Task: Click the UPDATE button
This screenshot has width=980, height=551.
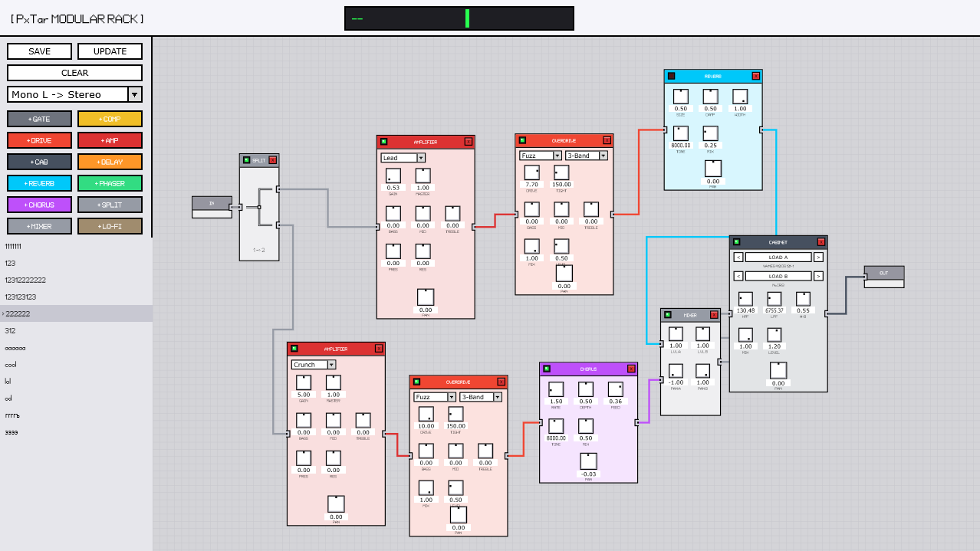Action: (110, 51)
